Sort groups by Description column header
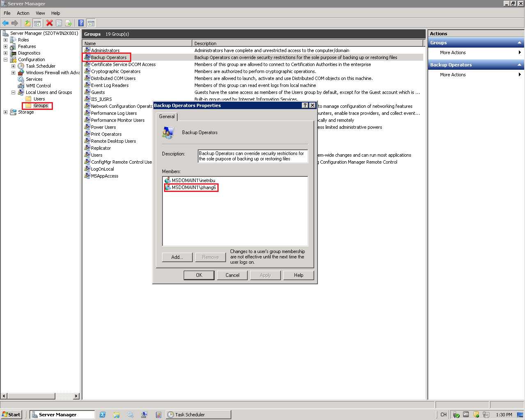Viewport: 525px width, 420px height. tap(308, 43)
